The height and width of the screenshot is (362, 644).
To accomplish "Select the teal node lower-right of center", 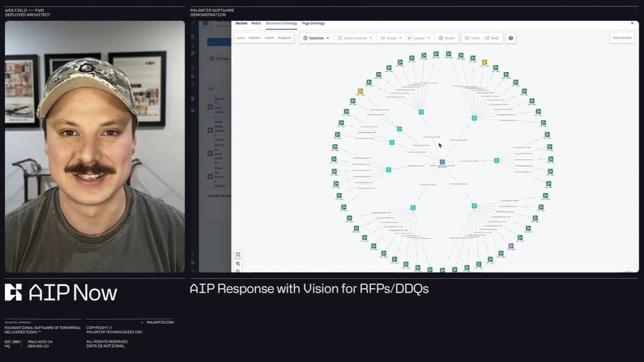I will tap(474, 206).
